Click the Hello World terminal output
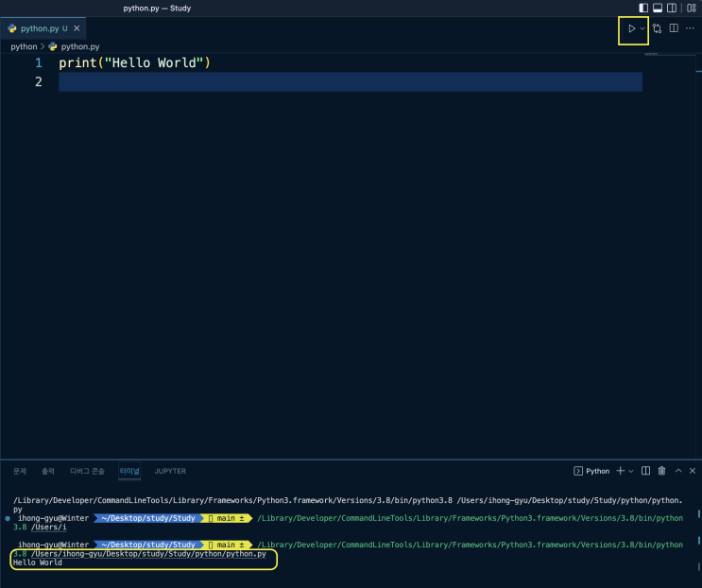This screenshot has height=588, width=702. (38, 562)
